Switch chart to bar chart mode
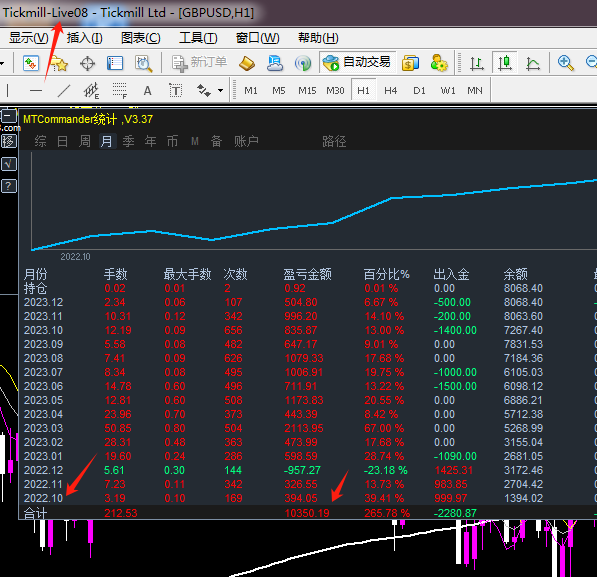597x577 pixels. (476, 63)
